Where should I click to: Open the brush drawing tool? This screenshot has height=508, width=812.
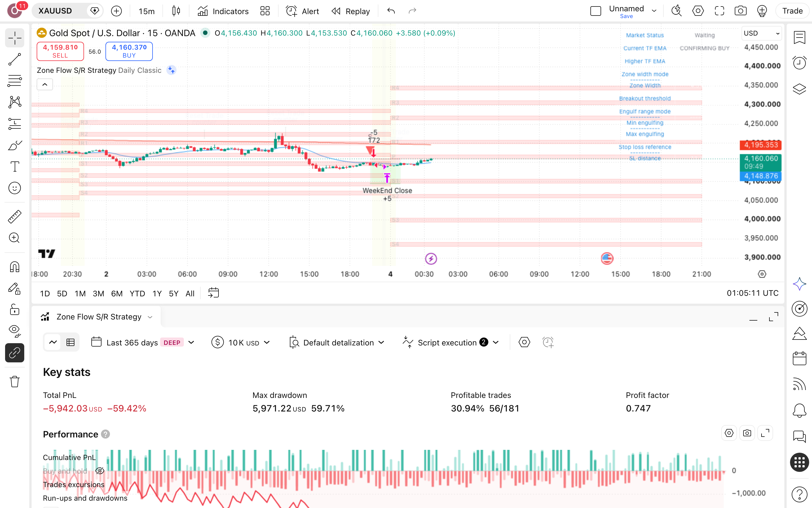(x=14, y=145)
